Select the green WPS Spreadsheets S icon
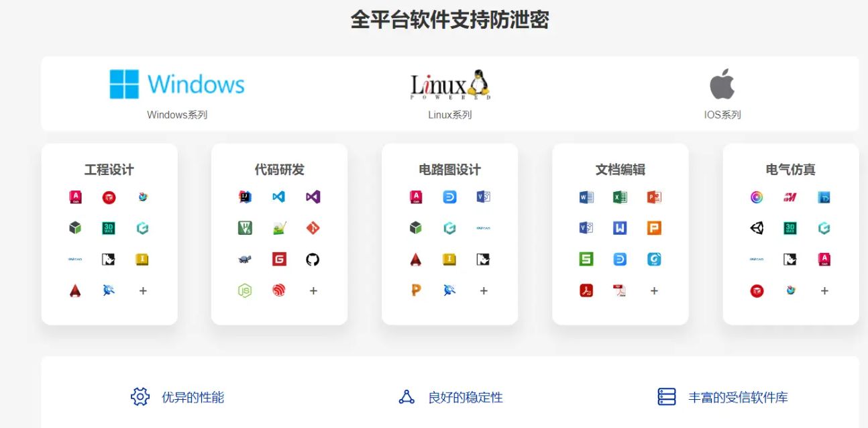 [586, 259]
